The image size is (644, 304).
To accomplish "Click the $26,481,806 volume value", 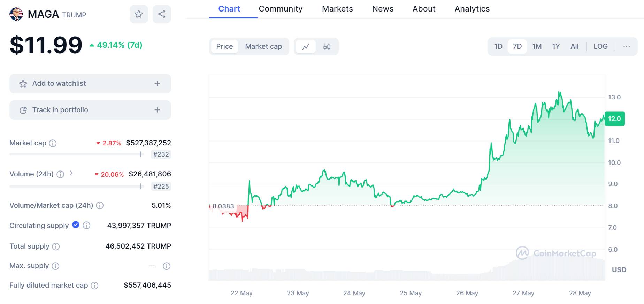I will point(150,174).
